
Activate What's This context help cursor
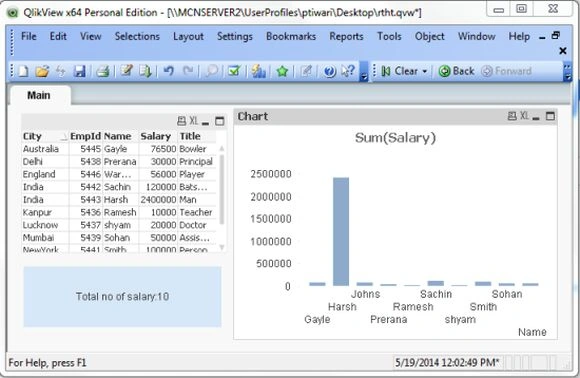coord(348,71)
